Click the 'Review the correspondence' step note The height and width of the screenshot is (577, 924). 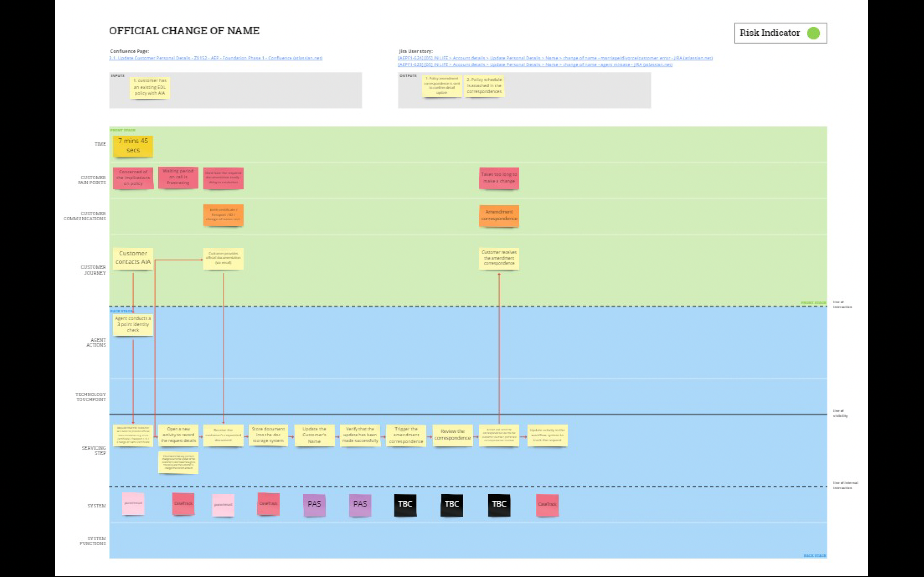452,435
